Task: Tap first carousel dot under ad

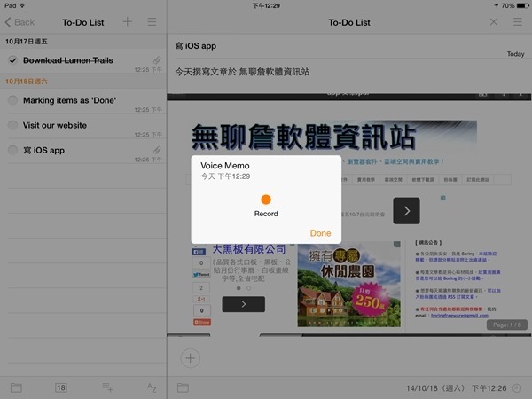Action: point(239,288)
